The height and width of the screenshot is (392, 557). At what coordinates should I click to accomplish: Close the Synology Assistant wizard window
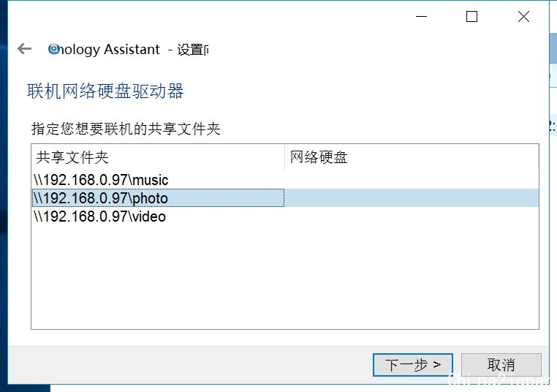point(523,16)
